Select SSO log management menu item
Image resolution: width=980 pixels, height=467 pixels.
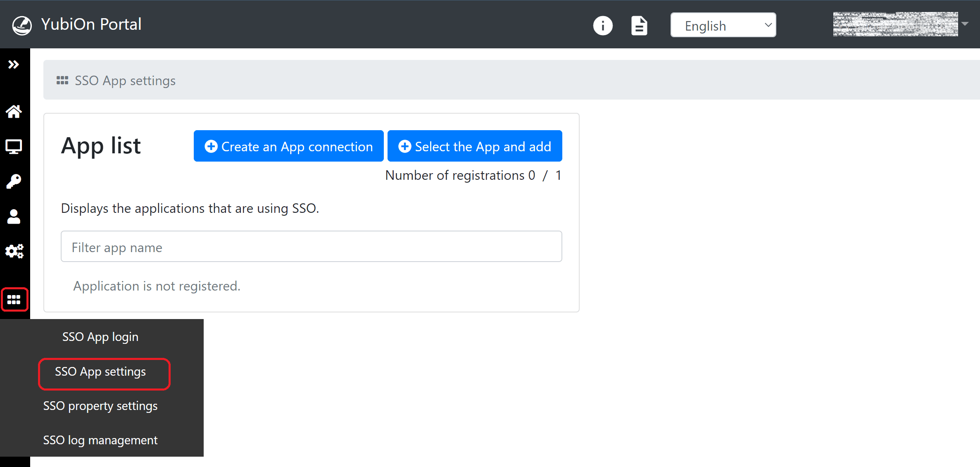coord(100,440)
